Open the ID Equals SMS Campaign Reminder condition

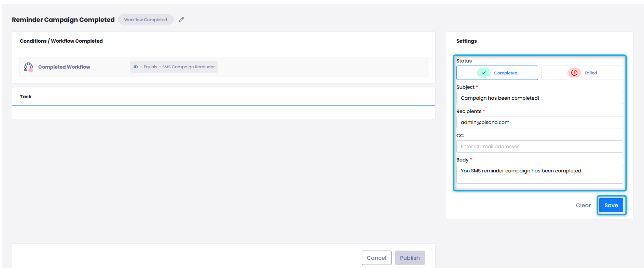point(174,67)
